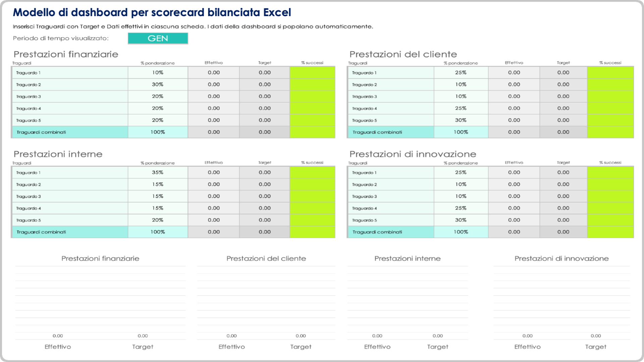Click Effettivo value for Traguardo 1 in finanziarie
The image size is (644, 362).
tap(214, 73)
